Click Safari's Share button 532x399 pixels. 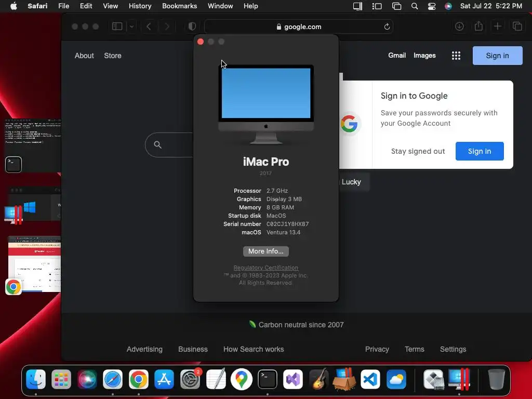[x=478, y=26]
